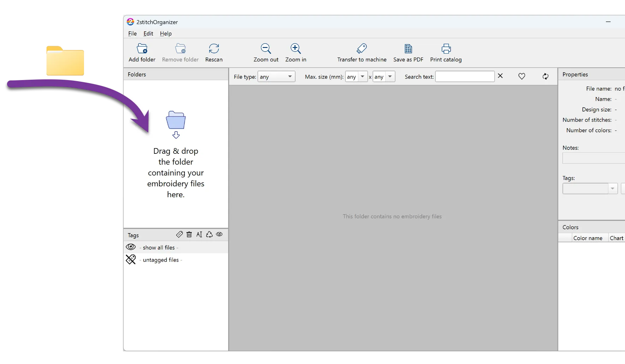Open the File menu

point(132,34)
